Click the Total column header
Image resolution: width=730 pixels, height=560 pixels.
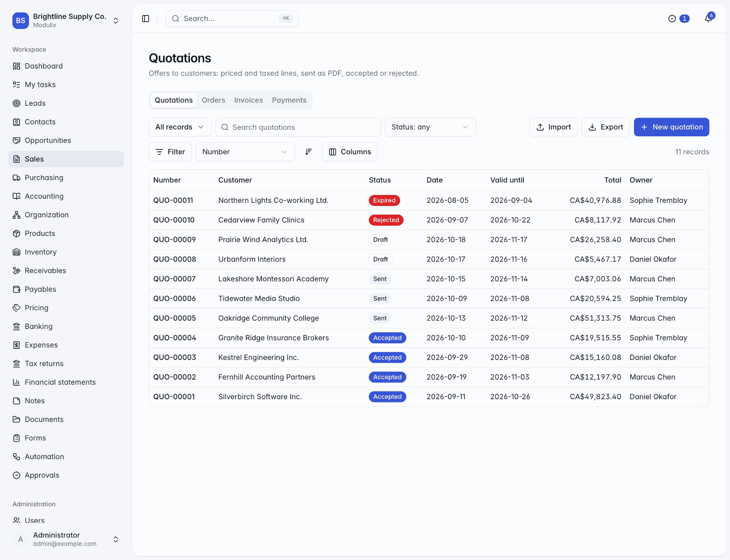612,180
